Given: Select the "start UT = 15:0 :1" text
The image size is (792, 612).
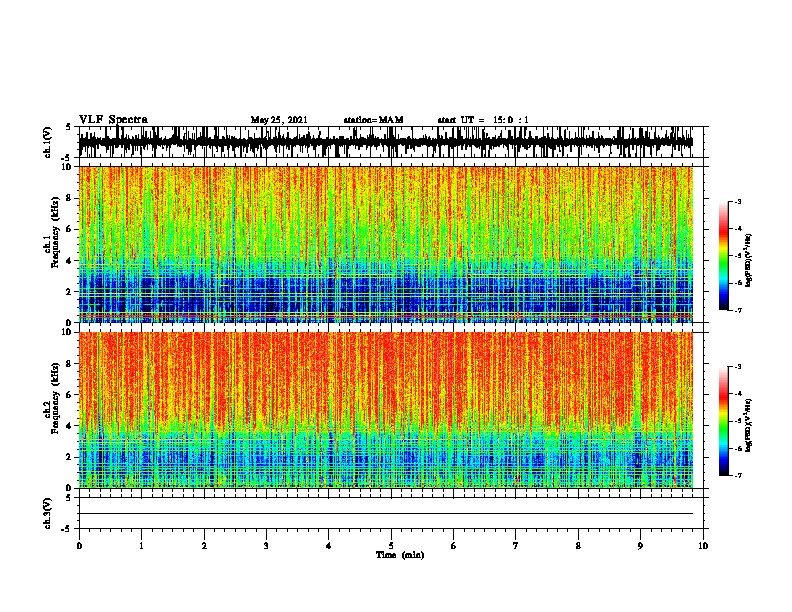Looking at the screenshot, I should tap(483, 120).
